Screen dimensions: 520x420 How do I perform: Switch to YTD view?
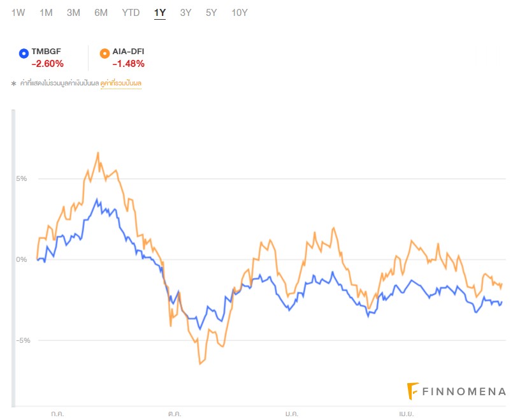pyautogui.click(x=131, y=13)
